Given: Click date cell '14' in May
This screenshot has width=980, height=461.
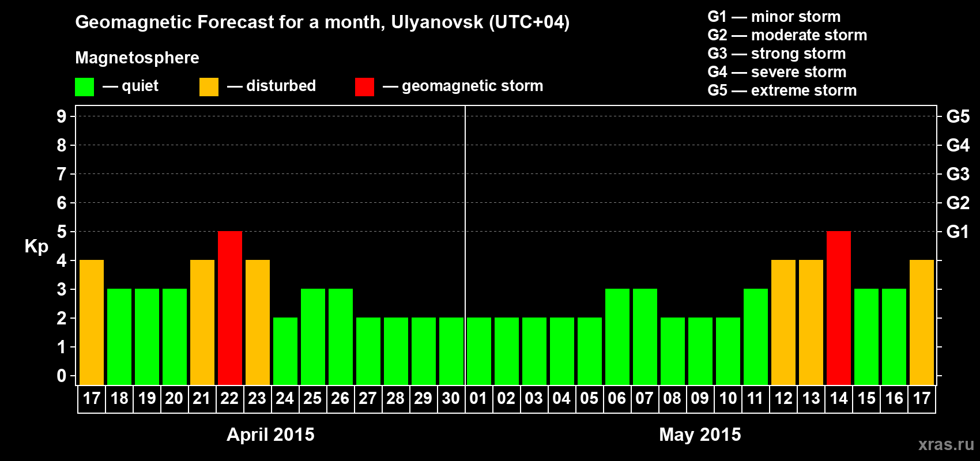Looking at the screenshot, I should 839,399.
